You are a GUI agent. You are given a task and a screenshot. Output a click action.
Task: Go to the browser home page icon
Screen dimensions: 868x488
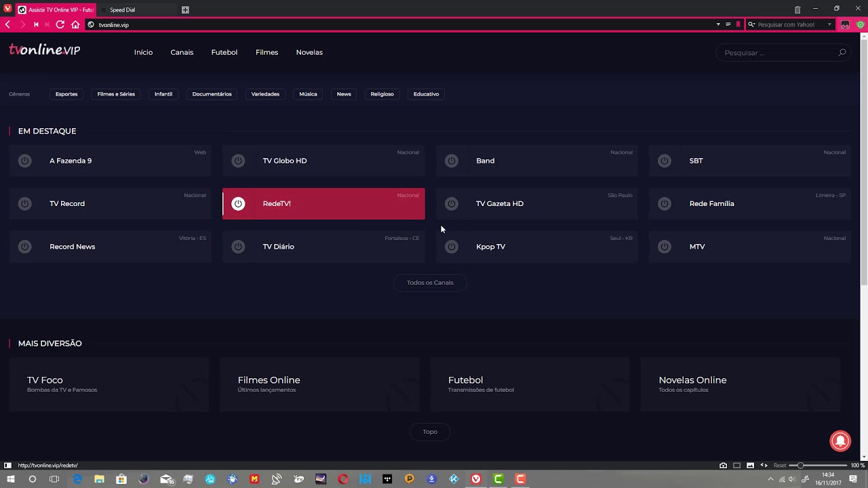pyautogui.click(x=75, y=24)
